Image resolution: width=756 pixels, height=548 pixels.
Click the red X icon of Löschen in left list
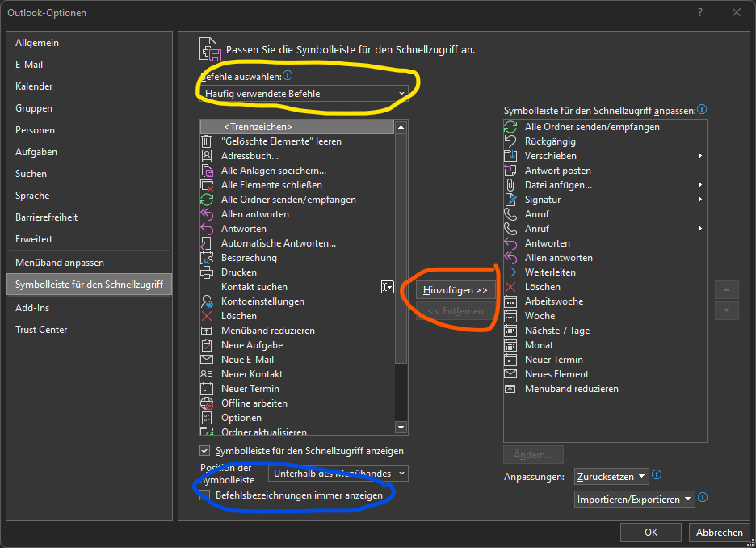click(207, 316)
